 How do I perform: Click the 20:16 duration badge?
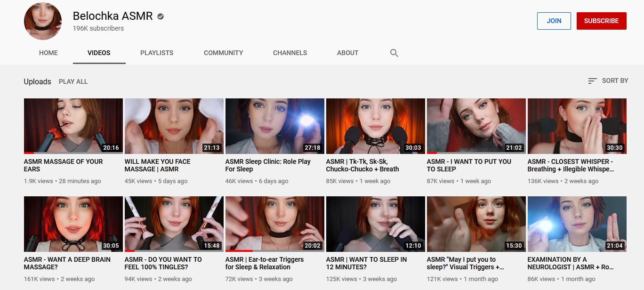[x=111, y=148]
